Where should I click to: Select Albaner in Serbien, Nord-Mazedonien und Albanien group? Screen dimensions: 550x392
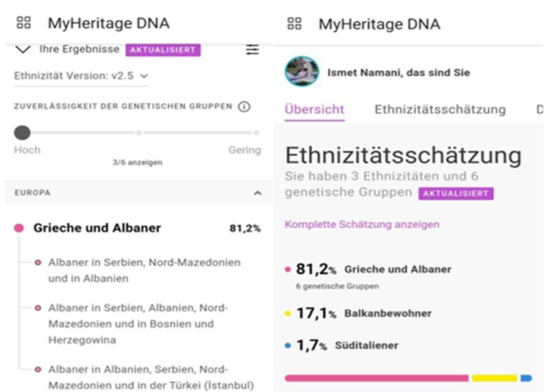(144, 270)
